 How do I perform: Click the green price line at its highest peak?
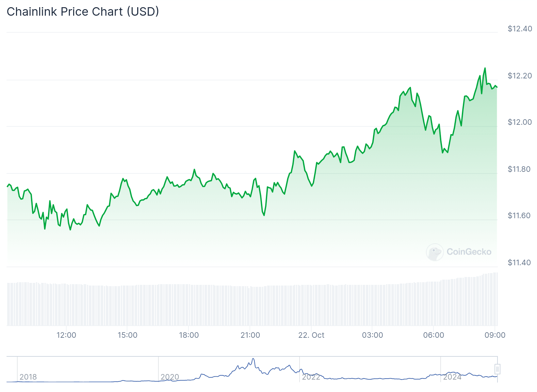pyautogui.click(x=485, y=68)
